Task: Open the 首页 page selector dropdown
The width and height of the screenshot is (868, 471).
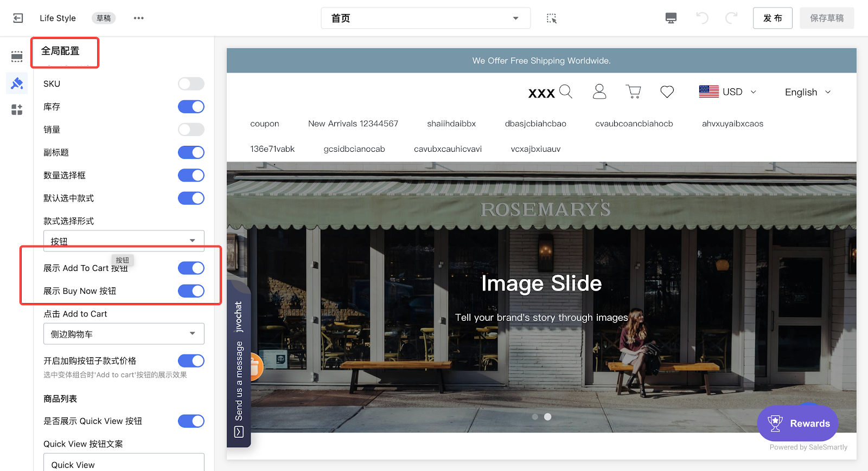Action: (425, 18)
